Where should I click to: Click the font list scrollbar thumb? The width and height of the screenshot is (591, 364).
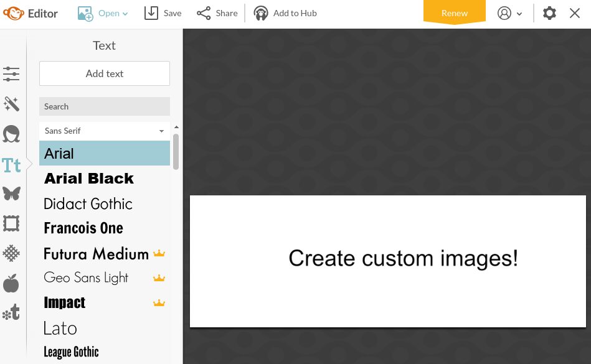(x=176, y=152)
